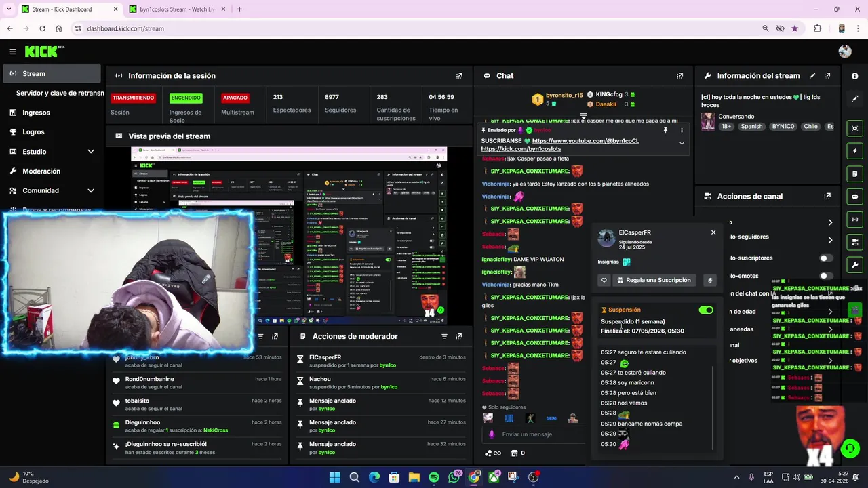Select Stream in the left sidebar
868x488 pixels.
tap(52, 74)
